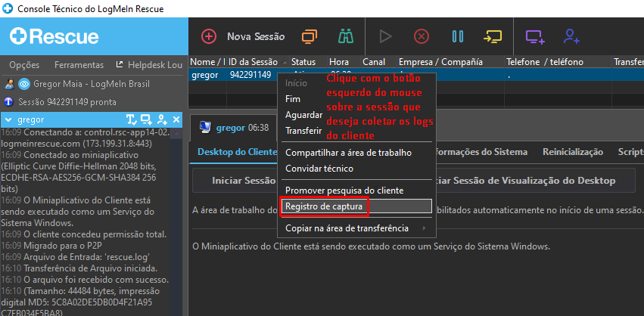Image resolution: width=644 pixels, height=316 pixels.
Task: Select session ID 942291149 cell
Action: click(250, 75)
